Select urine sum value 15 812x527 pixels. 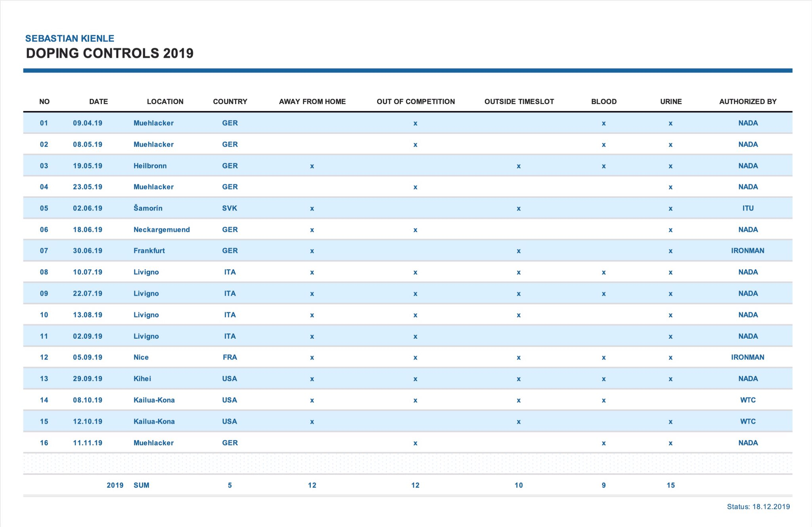670,485
